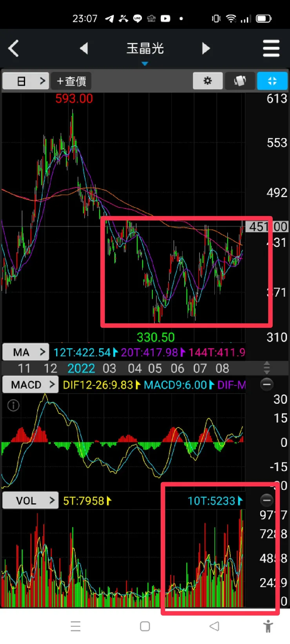Screen dimensions: 290x644
Task: Tap the MACD9:6.00 value
Action: click(x=175, y=385)
